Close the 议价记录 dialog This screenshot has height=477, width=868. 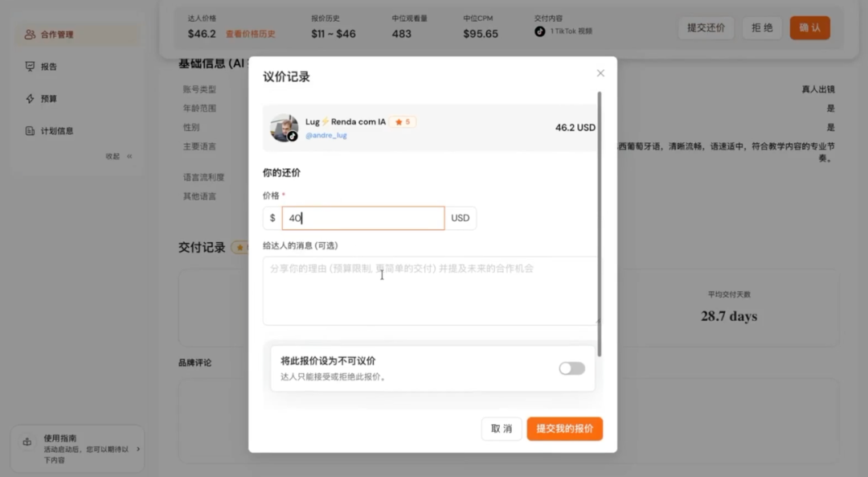click(600, 73)
